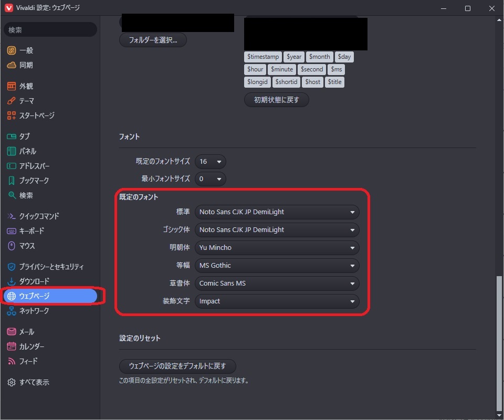The height and width of the screenshot is (420, 504).
Task: Expand the ゴシック体 font dropdown
Action: tap(277, 230)
